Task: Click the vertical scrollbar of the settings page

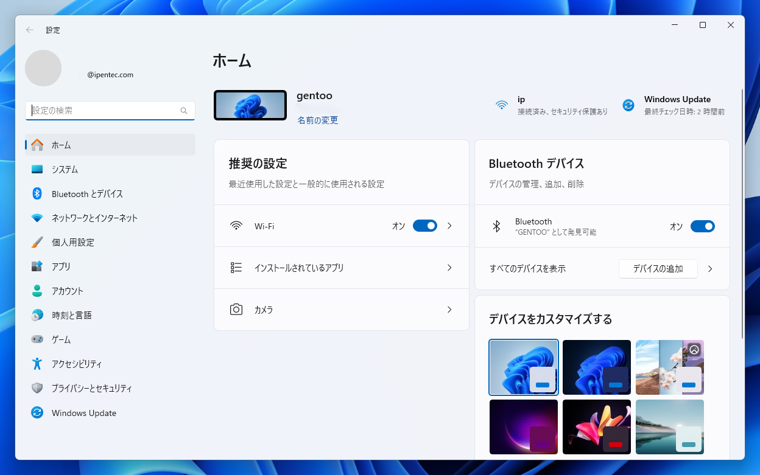Action: coord(742,213)
